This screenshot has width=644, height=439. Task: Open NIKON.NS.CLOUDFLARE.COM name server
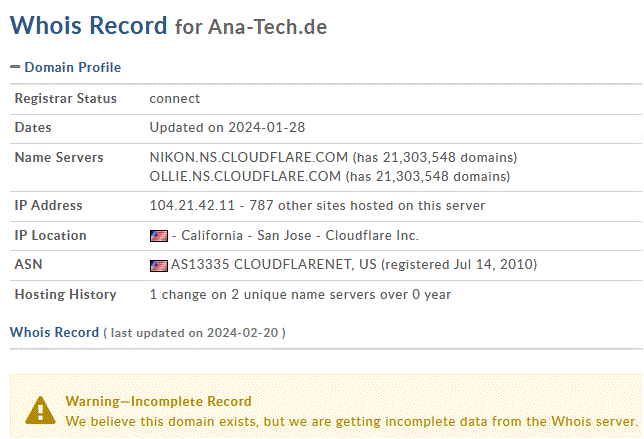(x=248, y=157)
